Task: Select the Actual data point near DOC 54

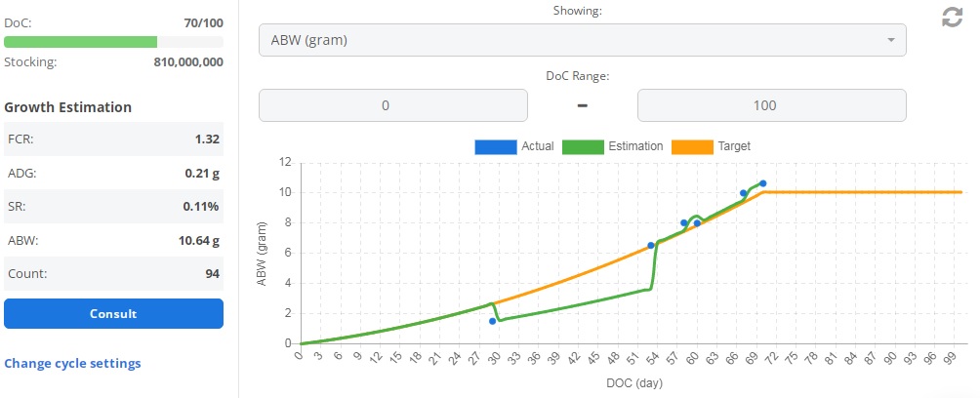Action: 651,246
